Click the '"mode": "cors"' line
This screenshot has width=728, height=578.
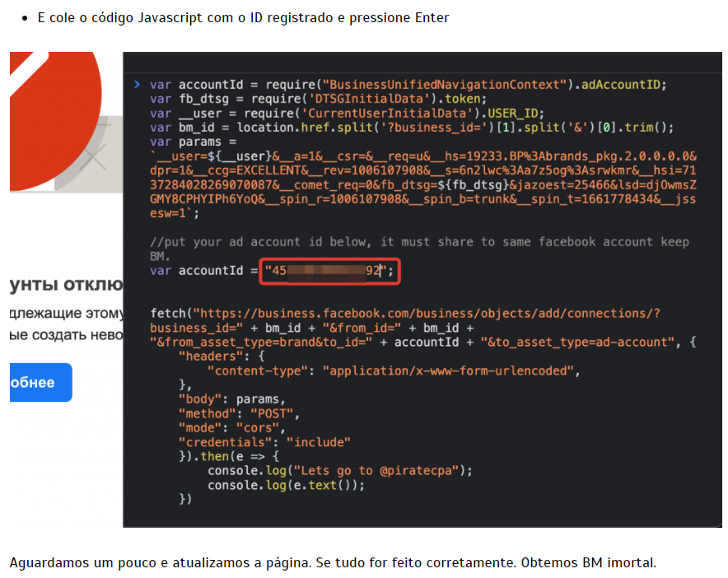click(x=231, y=428)
